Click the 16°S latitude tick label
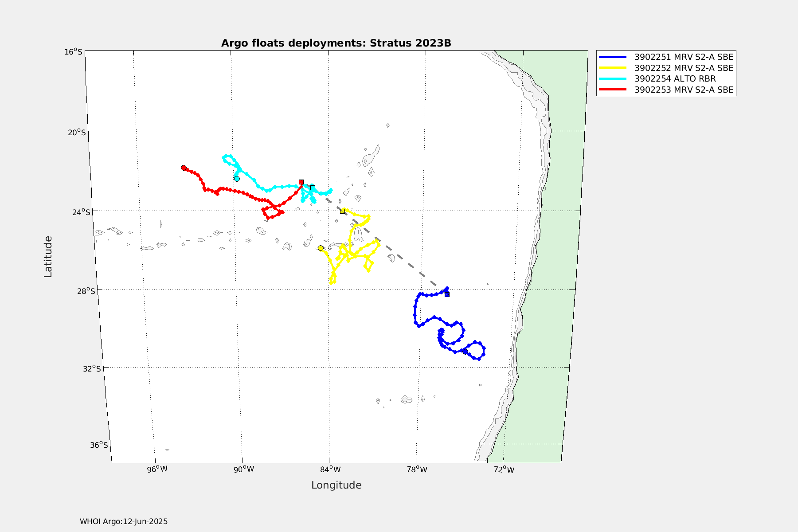The height and width of the screenshot is (532, 798). coord(73,52)
